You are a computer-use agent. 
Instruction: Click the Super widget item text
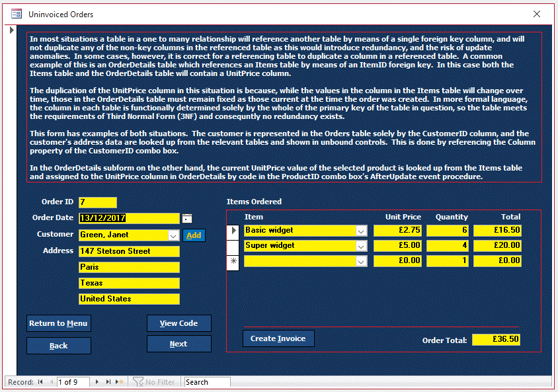point(270,245)
